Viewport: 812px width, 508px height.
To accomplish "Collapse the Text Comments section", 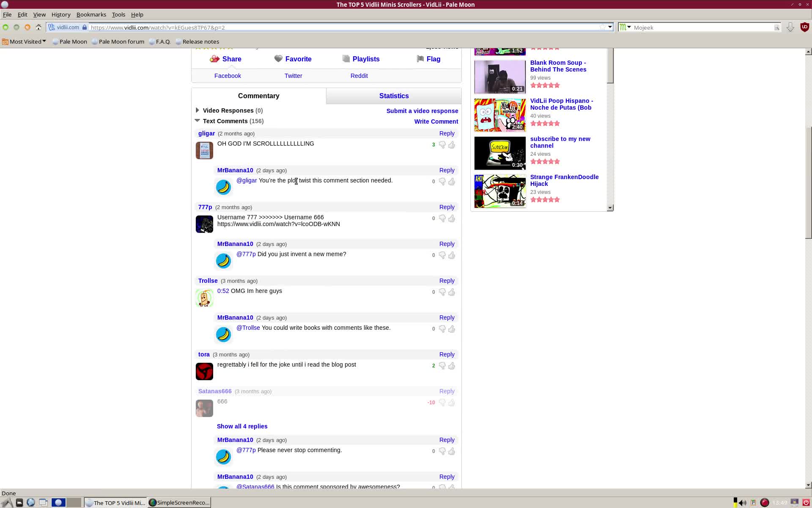I will [197, 121].
